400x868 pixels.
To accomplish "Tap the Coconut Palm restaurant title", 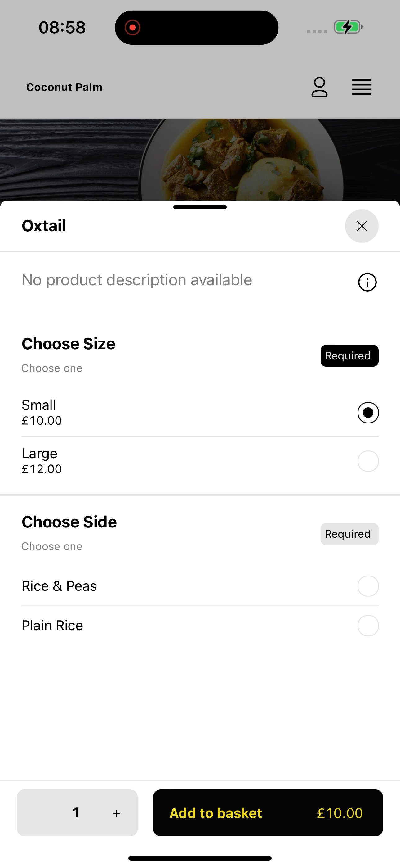I will click(64, 87).
